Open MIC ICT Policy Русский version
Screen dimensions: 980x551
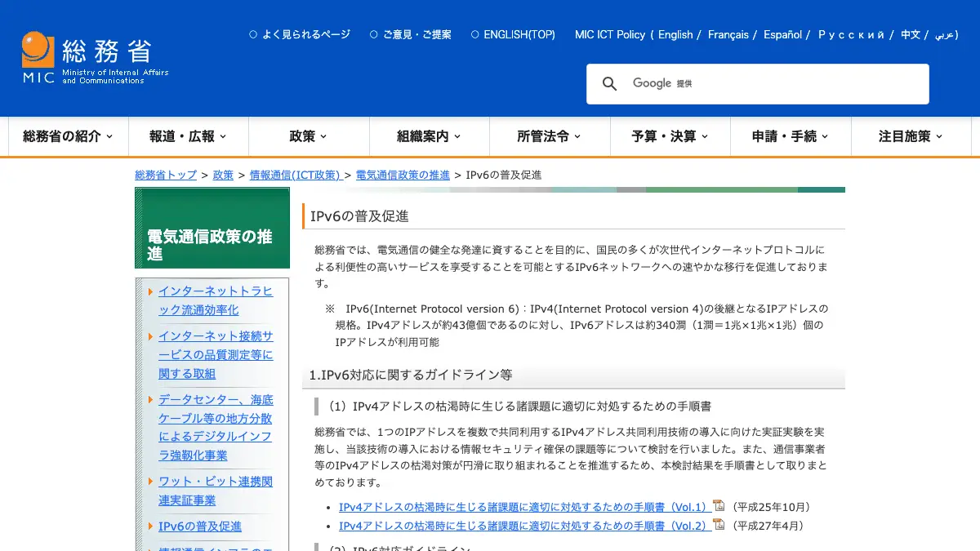pos(851,34)
